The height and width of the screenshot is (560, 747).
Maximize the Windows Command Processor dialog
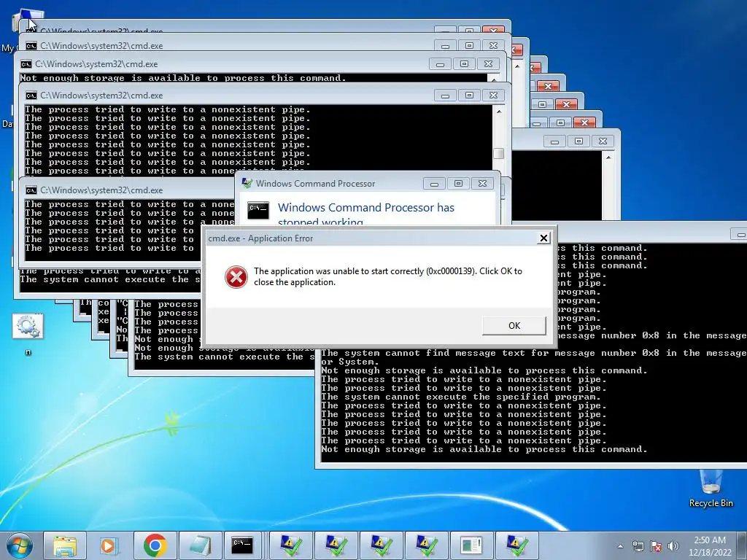(x=458, y=184)
